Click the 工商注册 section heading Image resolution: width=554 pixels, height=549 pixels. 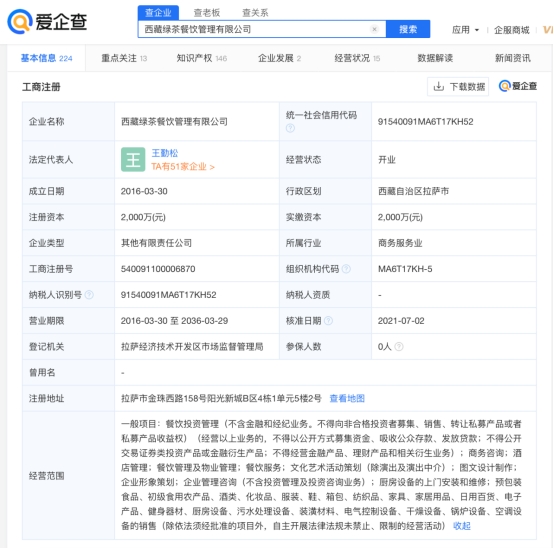(x=41, y=87)
